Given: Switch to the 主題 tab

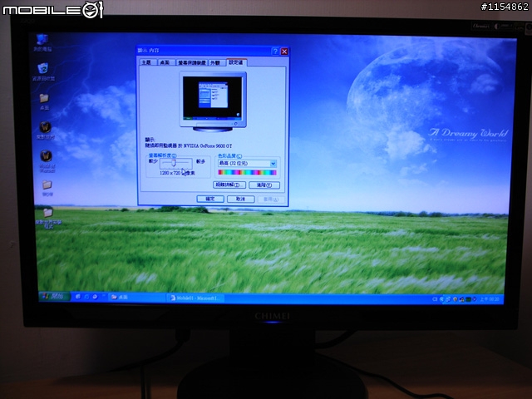Looking at the screenshot, I should [x=146, y=62].
